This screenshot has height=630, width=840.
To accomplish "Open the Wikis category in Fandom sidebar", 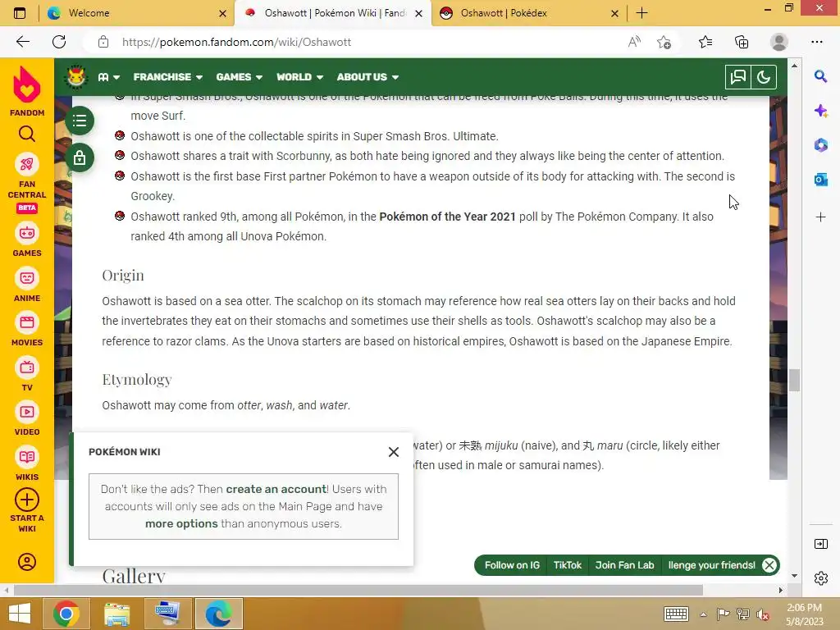I will [27, 464].
